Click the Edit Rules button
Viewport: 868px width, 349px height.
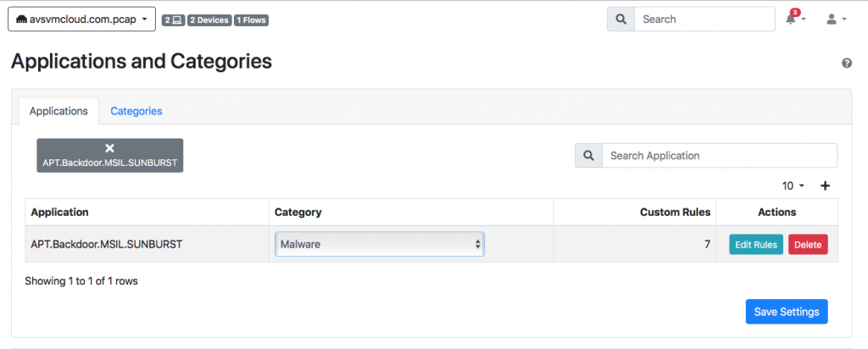click(756, 245)
